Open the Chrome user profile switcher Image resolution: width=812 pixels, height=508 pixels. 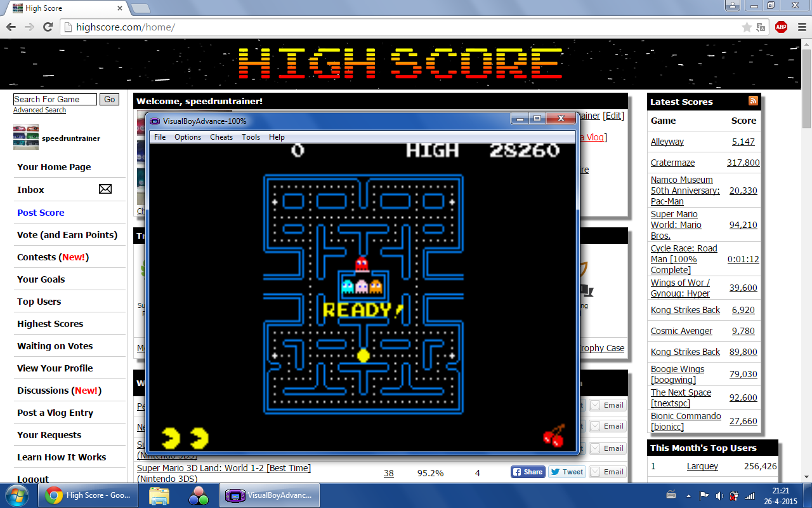[733, 6]
